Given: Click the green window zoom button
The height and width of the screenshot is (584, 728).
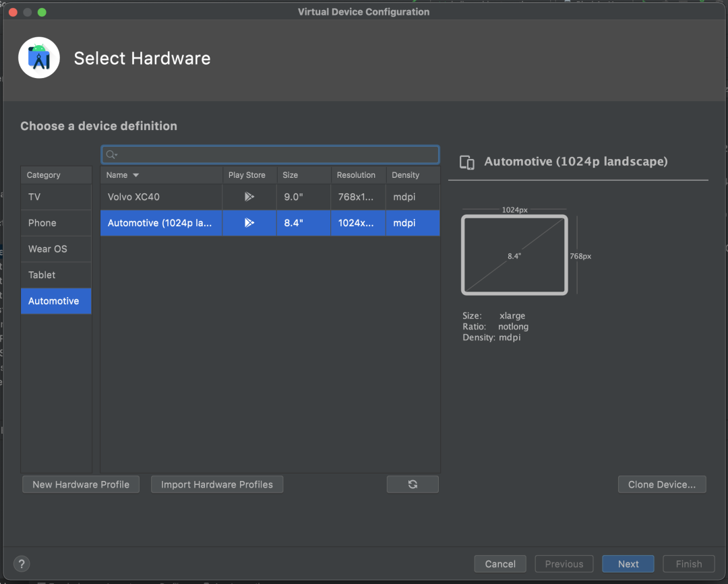Looking at the screenshot, I should [x=42, y=12].
